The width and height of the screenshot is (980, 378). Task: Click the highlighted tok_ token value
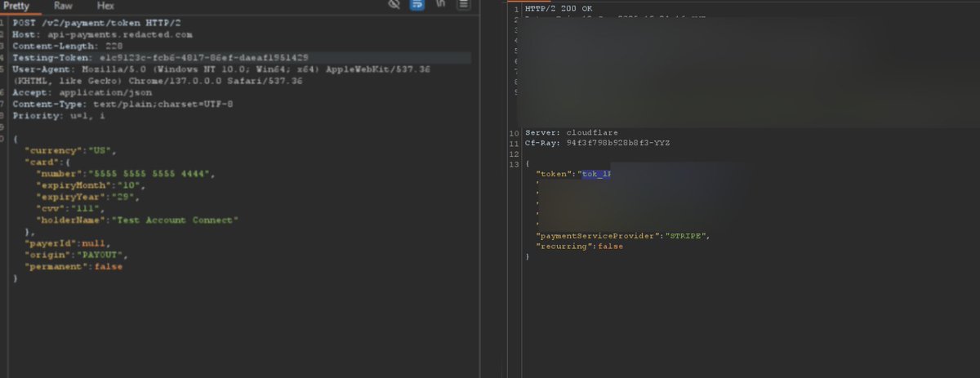596,175
